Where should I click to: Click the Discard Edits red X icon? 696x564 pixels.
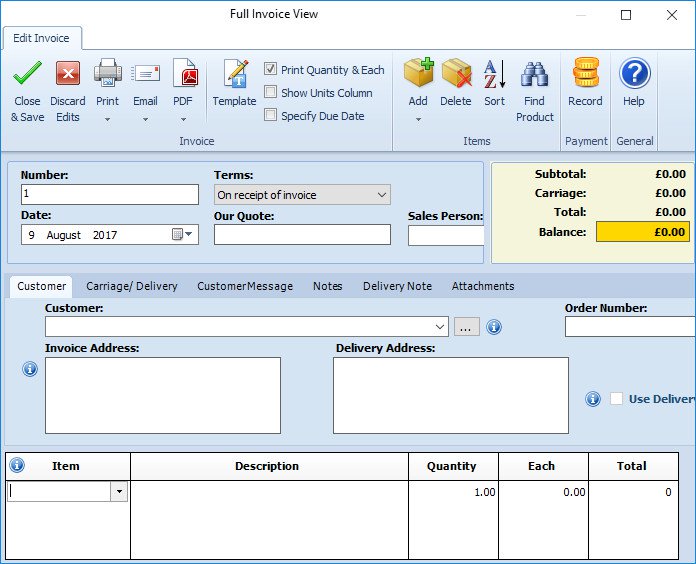pyautogui.click(x=67, y=74)
